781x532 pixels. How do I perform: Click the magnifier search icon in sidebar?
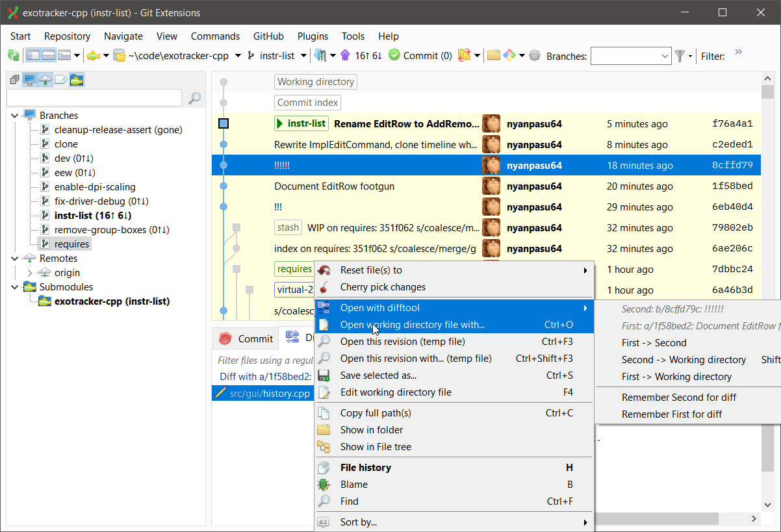(x=194, y=98)
